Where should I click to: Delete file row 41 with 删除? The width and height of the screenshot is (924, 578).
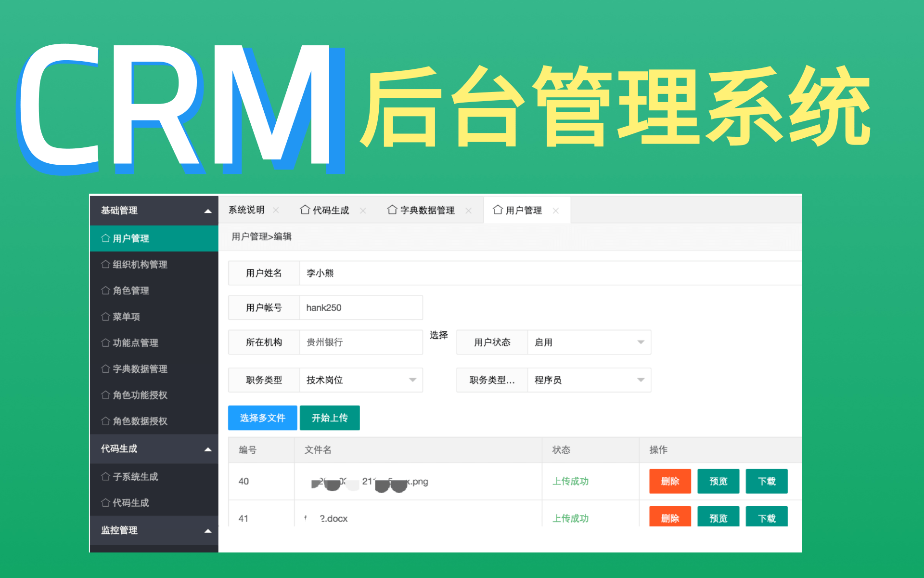point(670,516)
